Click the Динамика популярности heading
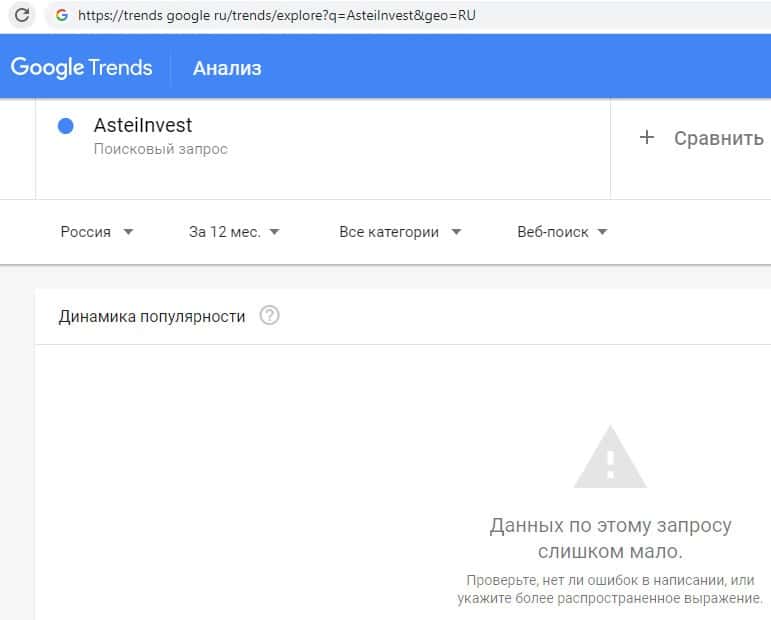771x620 pixels. [x=152, y=316]
